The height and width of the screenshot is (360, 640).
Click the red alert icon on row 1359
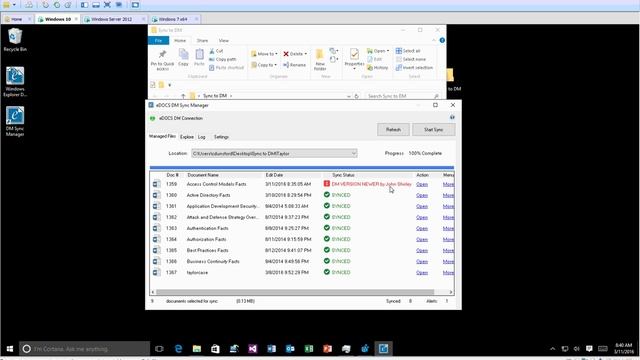tap(327, 184)
